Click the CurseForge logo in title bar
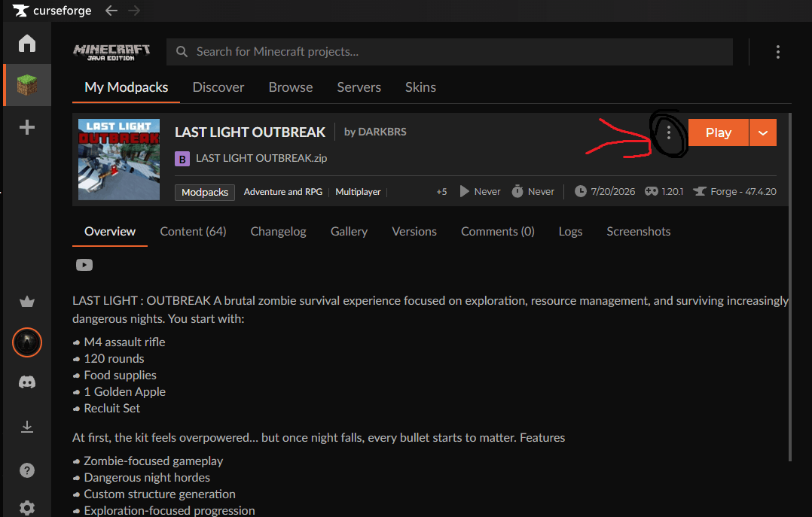This screenshot has height=517, width=812. point(52,11)
